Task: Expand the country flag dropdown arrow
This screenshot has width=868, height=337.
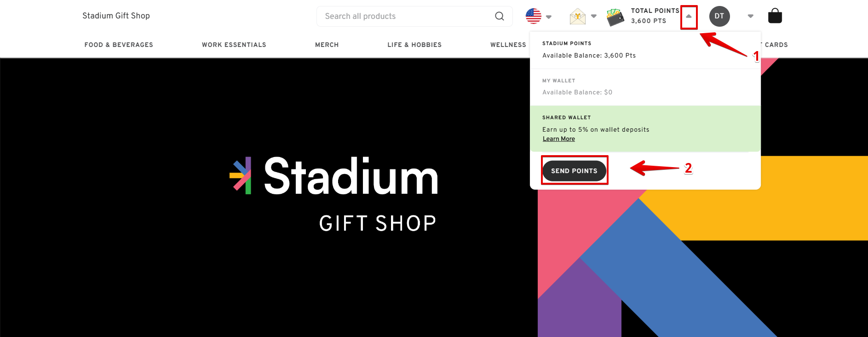Action: (x=549, y=17)
